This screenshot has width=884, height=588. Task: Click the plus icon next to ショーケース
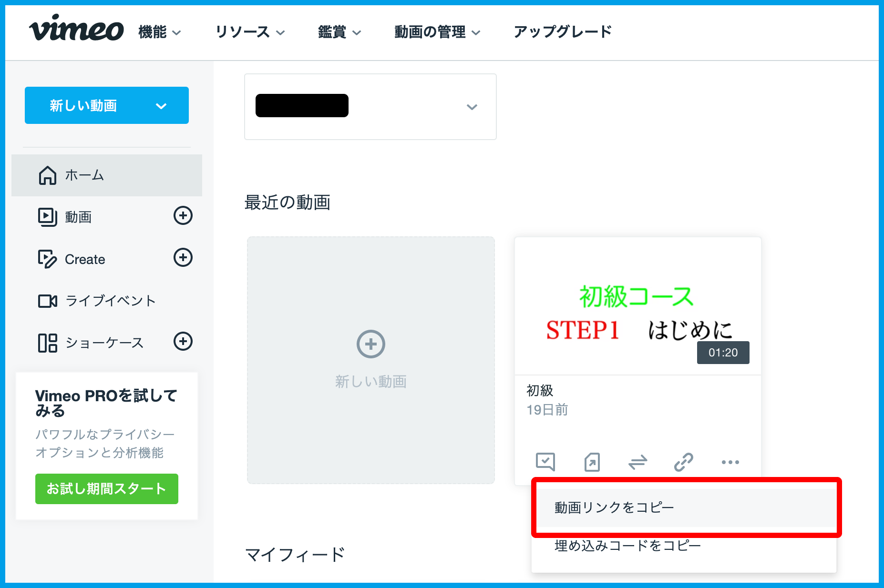point(183,342)
